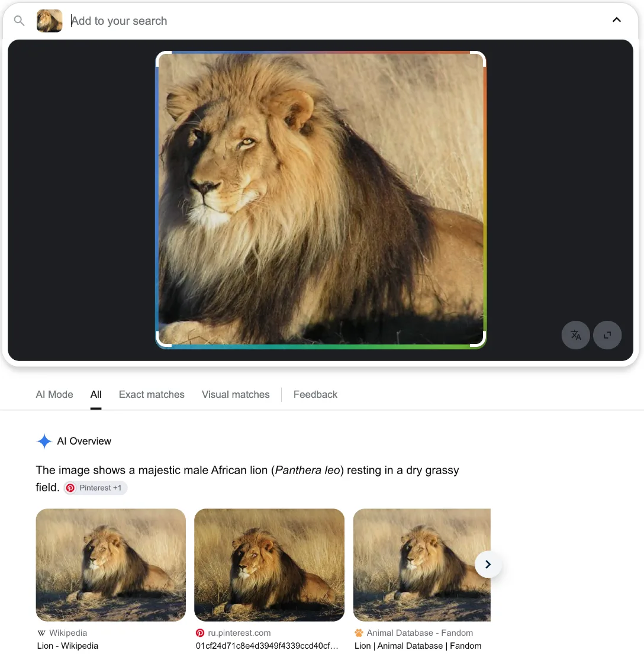Open the 'Lion | Animal Database | Fandom' link
The width and height of the screenshot is (644, 663).
418,646
